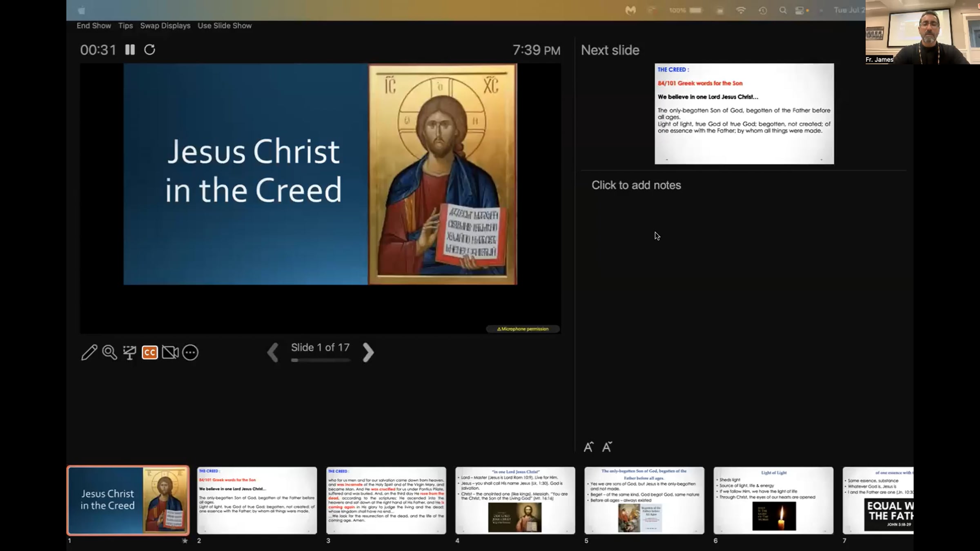Go to next slide arrow
Screen dimensions: 980x551
tap(368, 352)
